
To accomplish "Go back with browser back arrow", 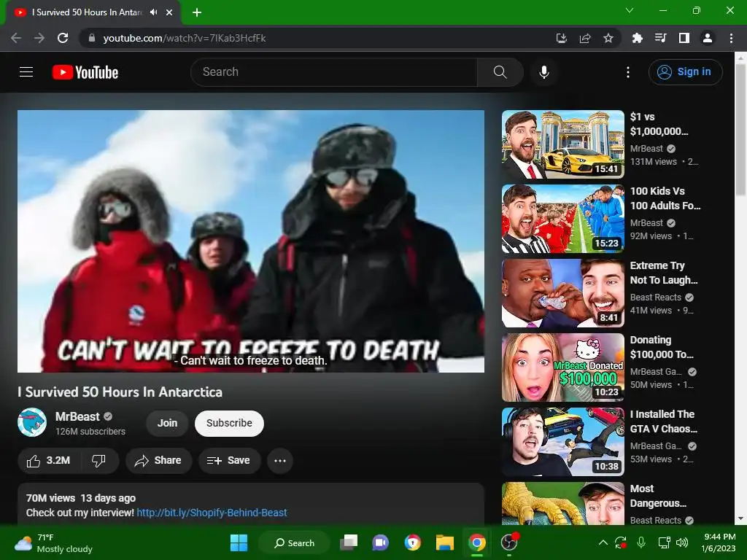I will point(16,38).
